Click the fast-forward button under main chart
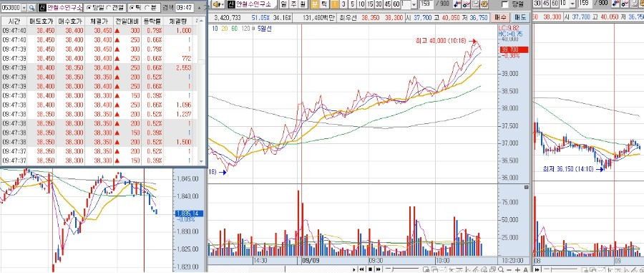This screenshot has height=273, width=644. click(379, 269)
